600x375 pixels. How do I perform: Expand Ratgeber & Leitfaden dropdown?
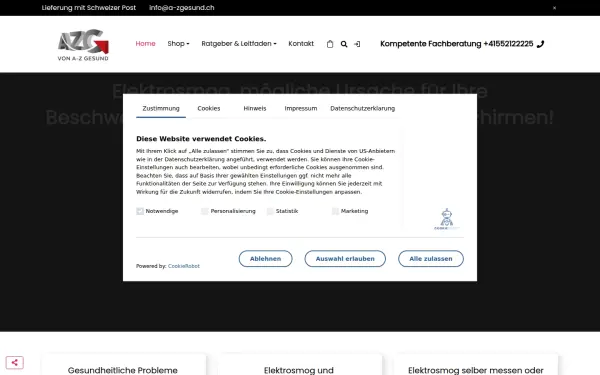pyautogui.click(x=239, y=44)
